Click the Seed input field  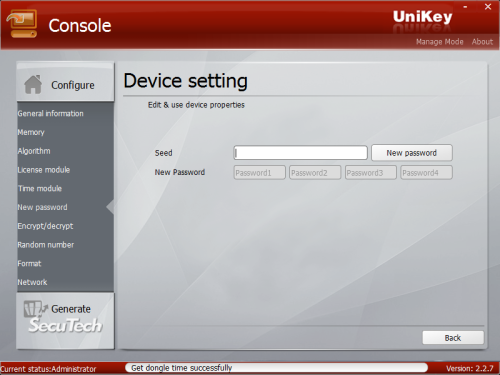(x=300, y=153)
